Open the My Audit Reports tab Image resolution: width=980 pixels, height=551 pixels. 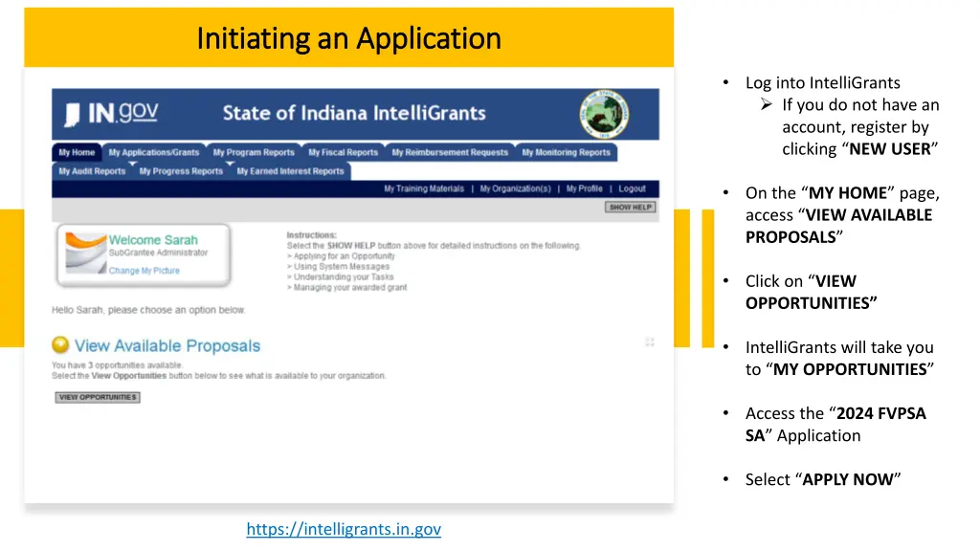tap(92, 171)
